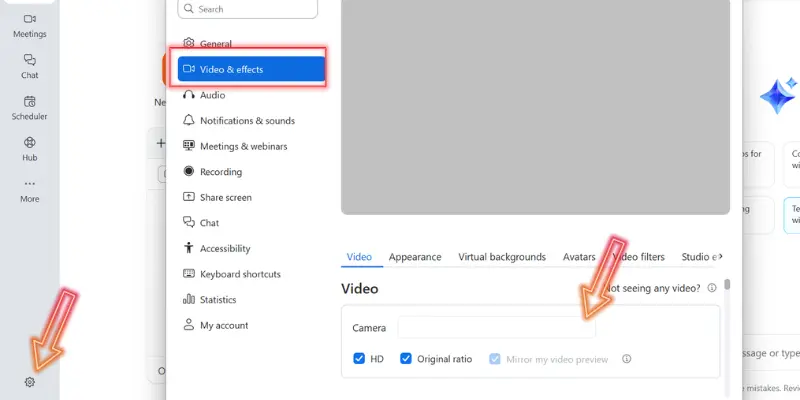
Task: Click the search field in settings
Action: (x=247, y=9)
